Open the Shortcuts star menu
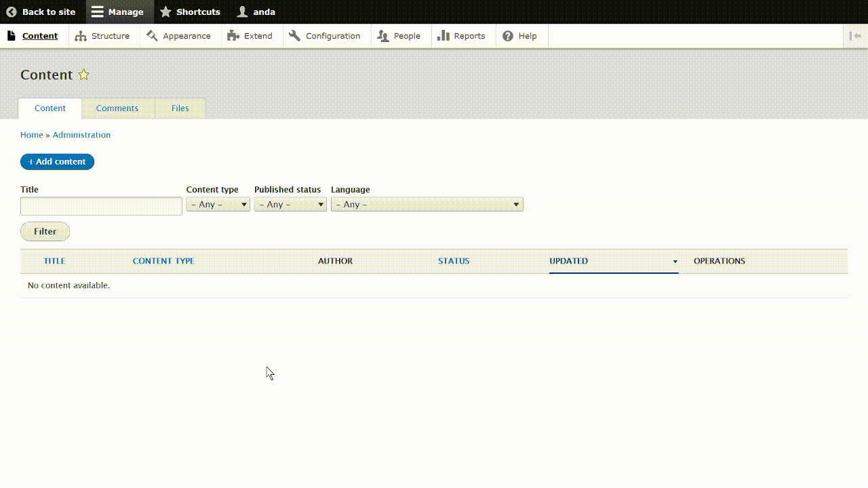The image size is (868, 488). 191,12
